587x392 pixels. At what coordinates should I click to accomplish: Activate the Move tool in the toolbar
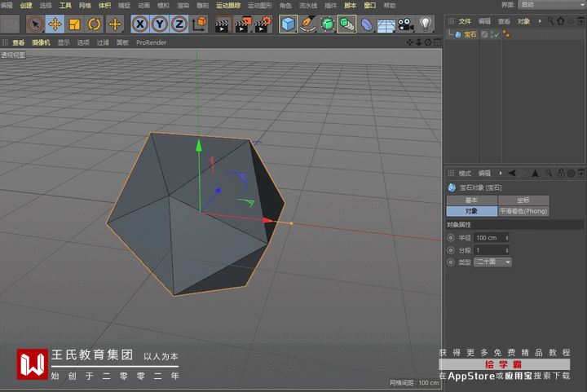point(55,24)
